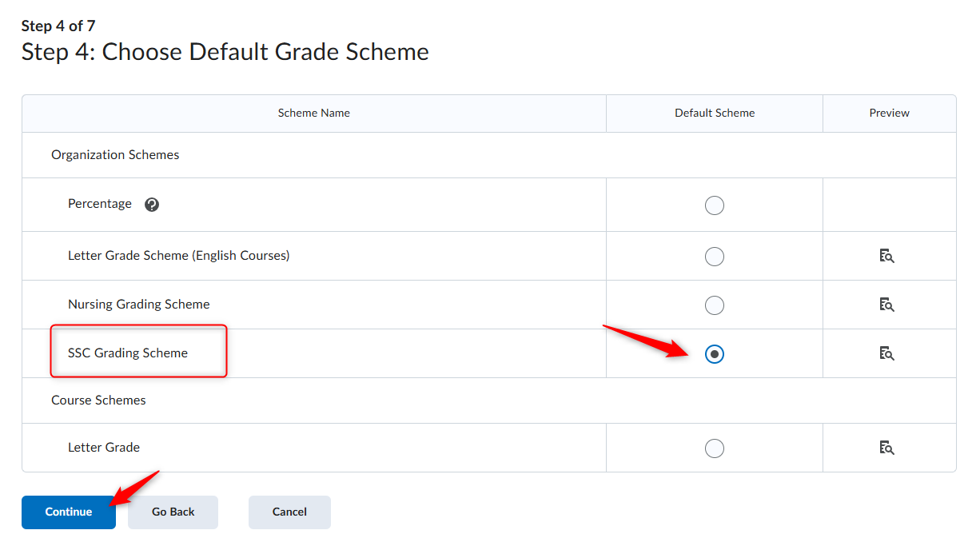Preview the Nursing Grading Scheme
980x550 pixels.
pos(886,305)
